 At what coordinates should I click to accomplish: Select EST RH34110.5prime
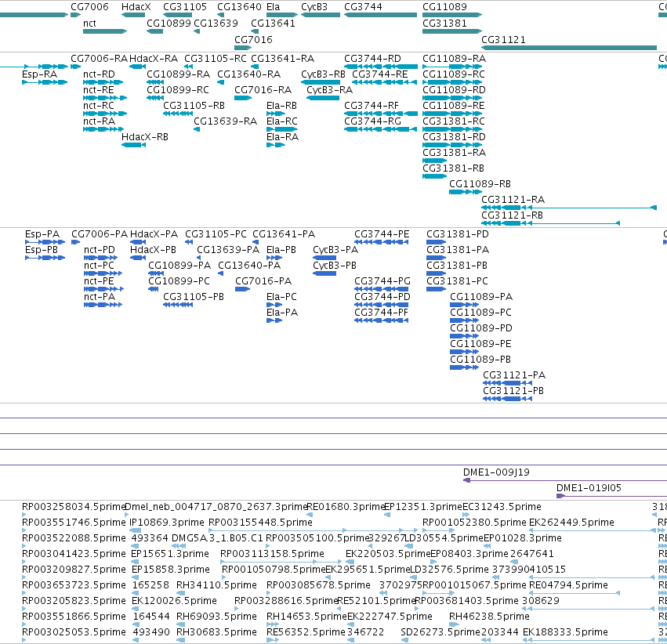pyautogui.click(x=216, y=585)
